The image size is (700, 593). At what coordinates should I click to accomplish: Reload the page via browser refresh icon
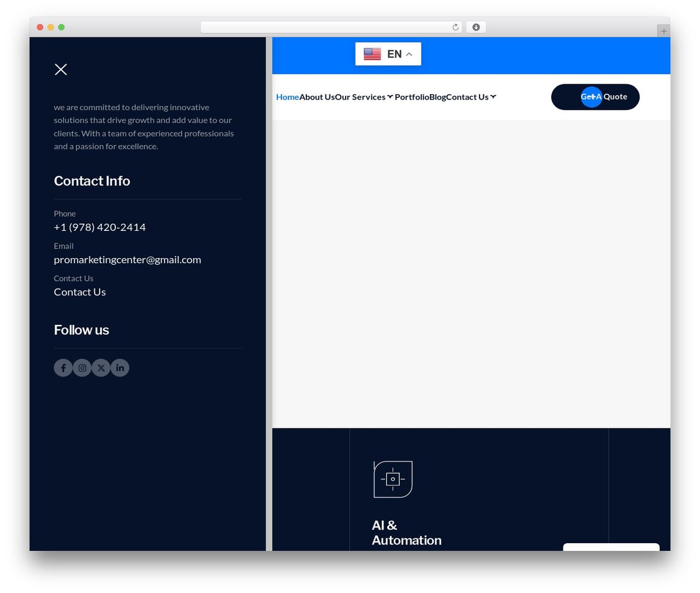[x=455, y=27]
